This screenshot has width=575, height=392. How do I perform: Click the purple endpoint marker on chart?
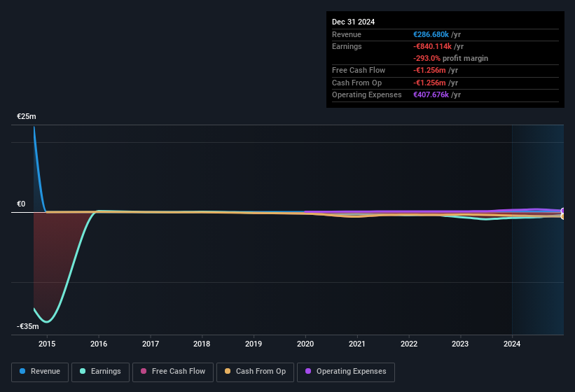point(562,211)
